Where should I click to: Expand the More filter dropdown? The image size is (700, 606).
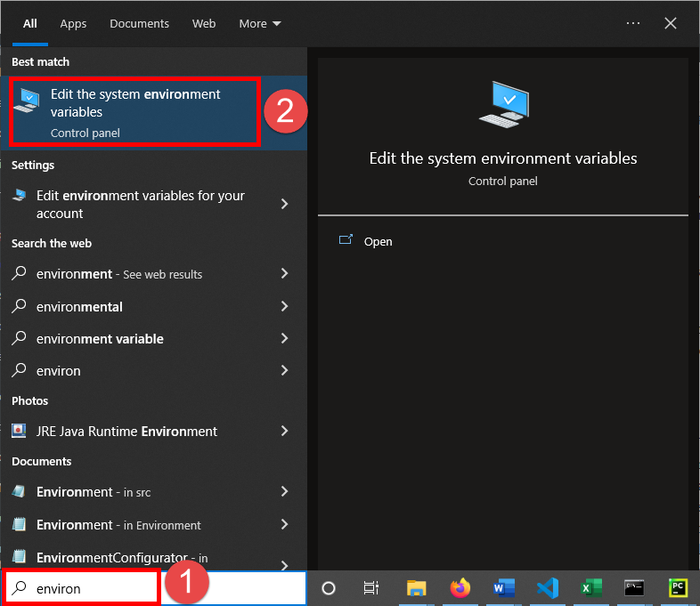click(259, 24)
